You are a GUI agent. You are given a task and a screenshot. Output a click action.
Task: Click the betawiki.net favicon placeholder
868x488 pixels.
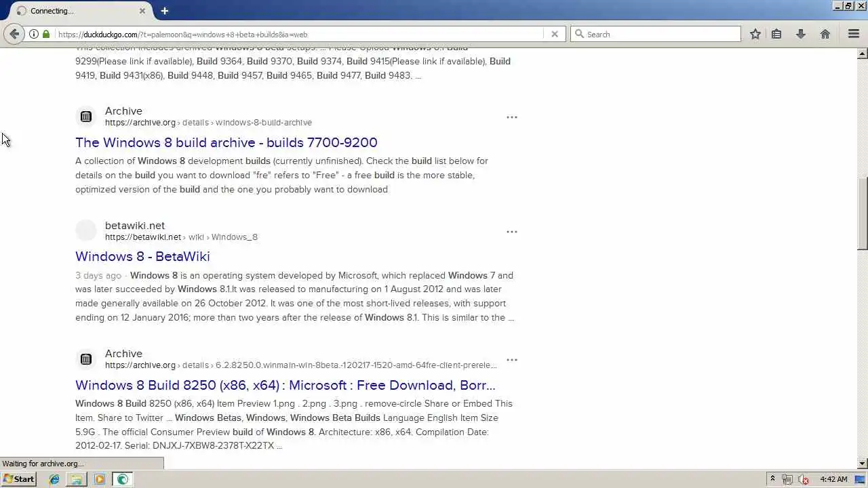(86, 230)
